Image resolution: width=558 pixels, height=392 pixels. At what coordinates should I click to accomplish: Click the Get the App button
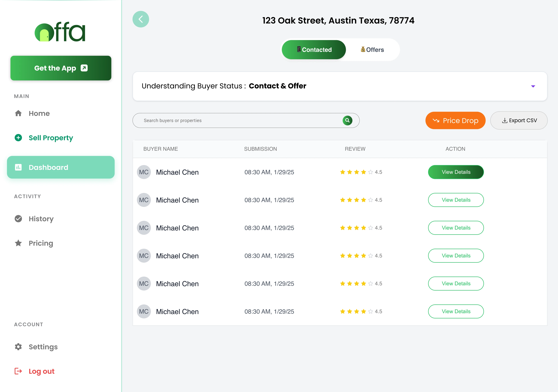click(x=61, y=68)
